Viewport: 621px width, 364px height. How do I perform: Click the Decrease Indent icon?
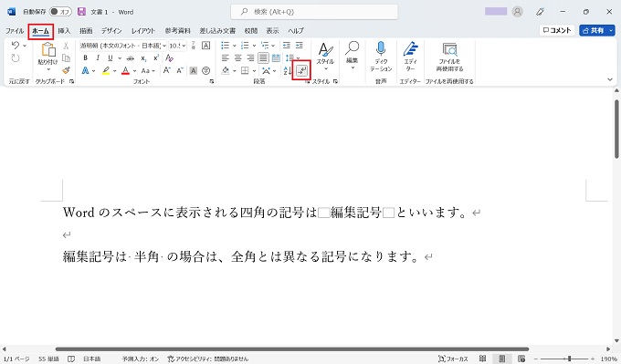[287, 45]
